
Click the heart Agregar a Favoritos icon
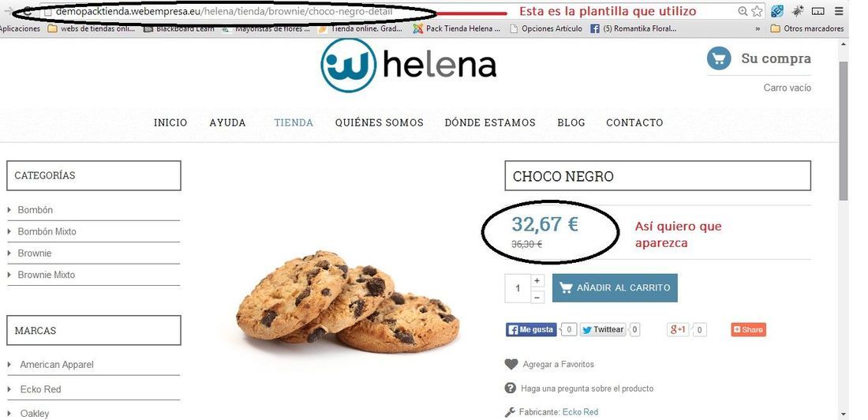click(x=511, y=364)
